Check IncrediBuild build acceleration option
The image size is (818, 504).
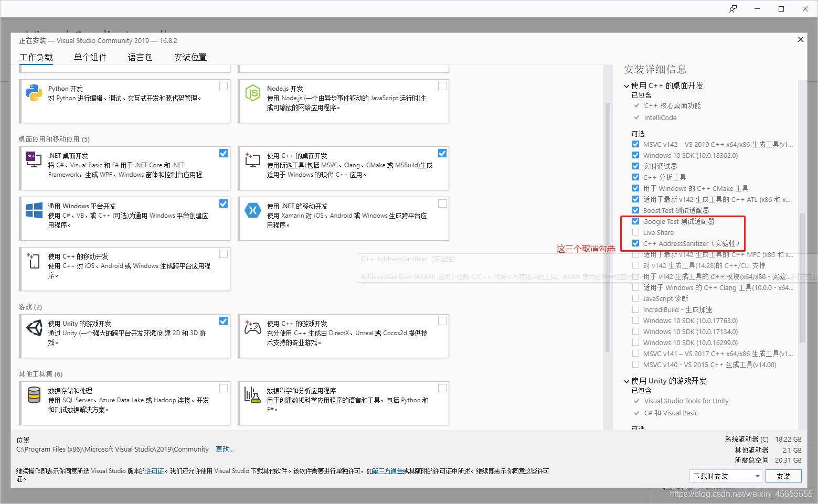tap(635, 309)
